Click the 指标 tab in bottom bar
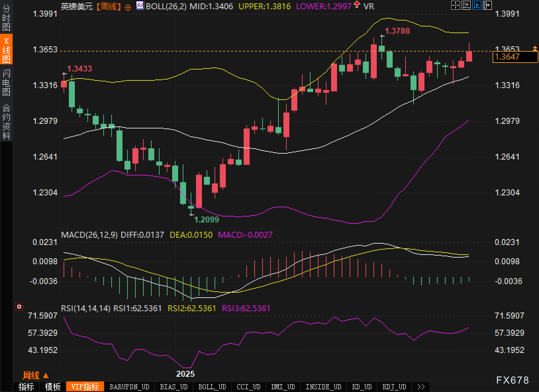 (x=26, y=387)
